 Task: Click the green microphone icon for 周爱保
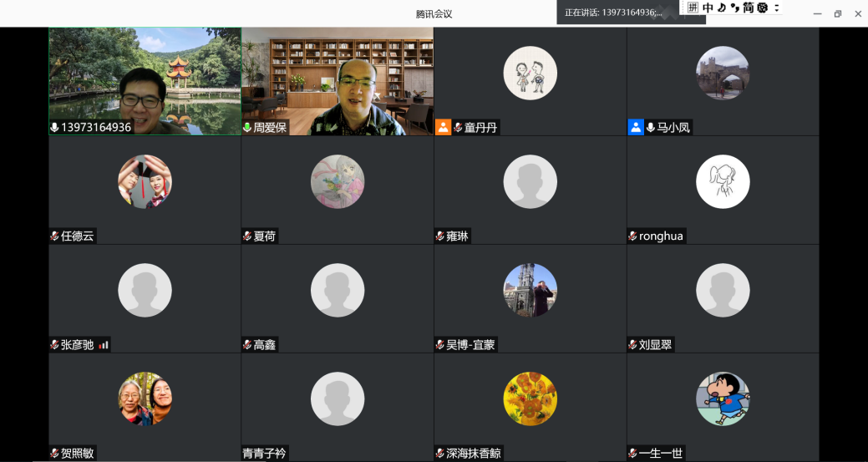point(247,128)
